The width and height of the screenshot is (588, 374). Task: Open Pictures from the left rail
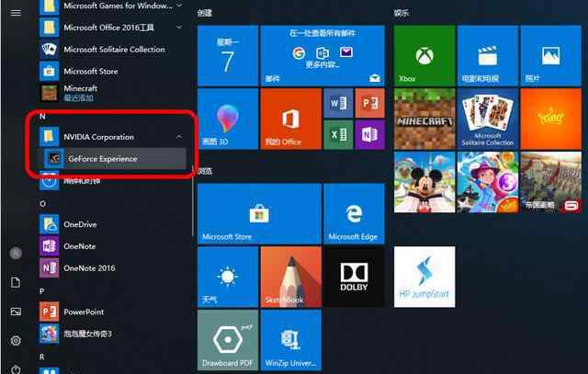click(16, 312)
